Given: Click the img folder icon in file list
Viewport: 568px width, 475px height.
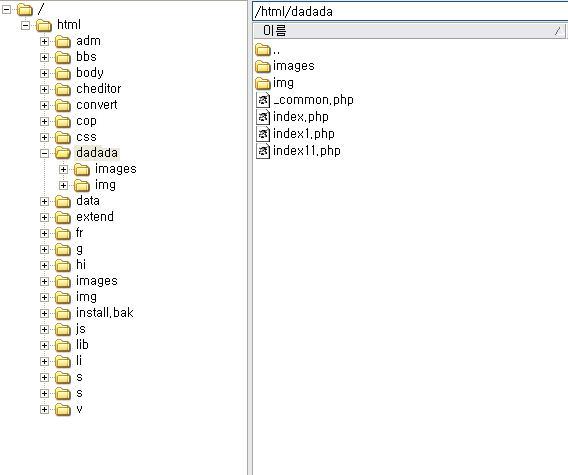Looking at the screenshot, I should pos(263,83).
